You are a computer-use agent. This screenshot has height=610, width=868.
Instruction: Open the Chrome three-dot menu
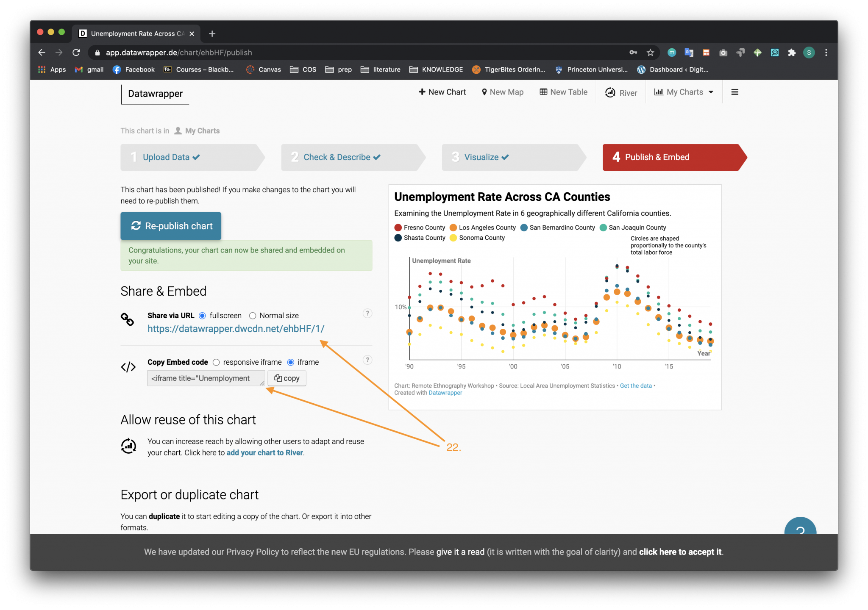(826, 53)
